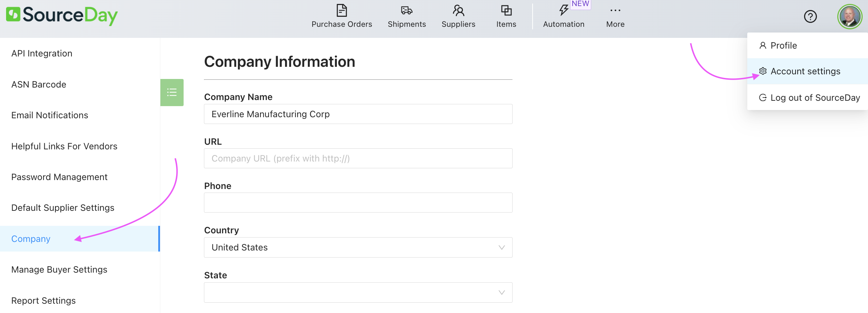
Task: Open the help question mark icon
Action: (810, 16)
